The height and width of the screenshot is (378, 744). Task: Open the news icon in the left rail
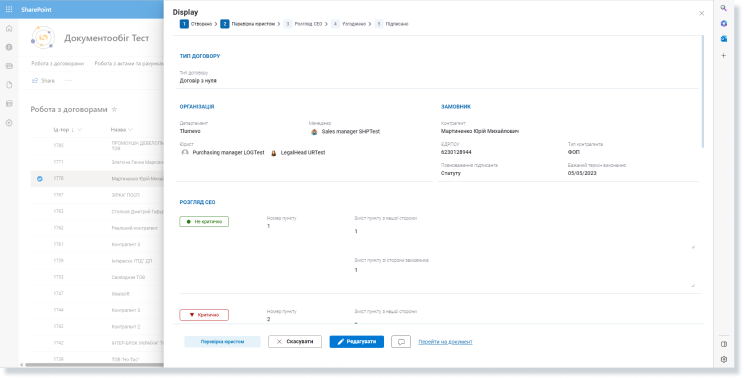9,66
